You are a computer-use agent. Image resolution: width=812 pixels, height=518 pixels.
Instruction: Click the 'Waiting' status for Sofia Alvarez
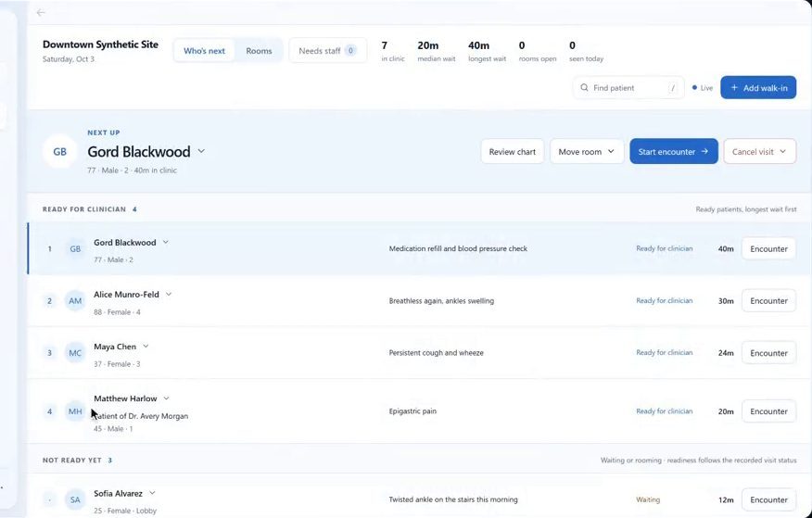(x=648, y=499)
